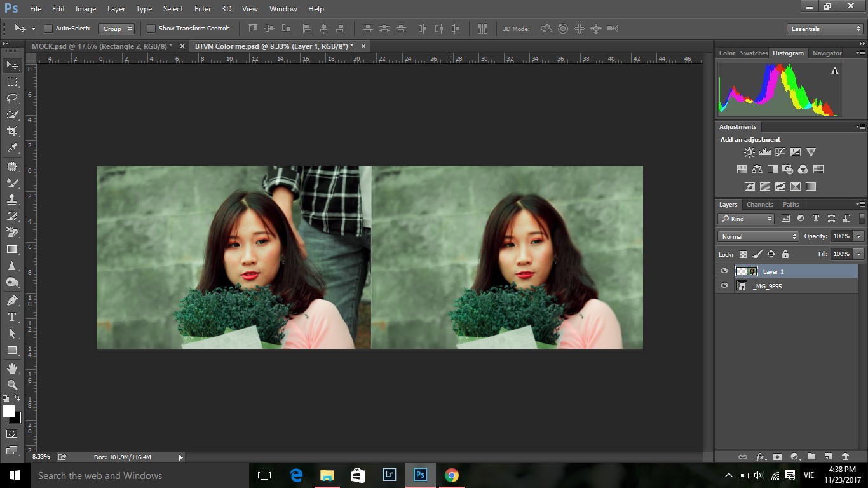Open the Navigator panel tab
Image resolution: width=868 pixels, height=488 pixels.
click(x=827, y=53)
